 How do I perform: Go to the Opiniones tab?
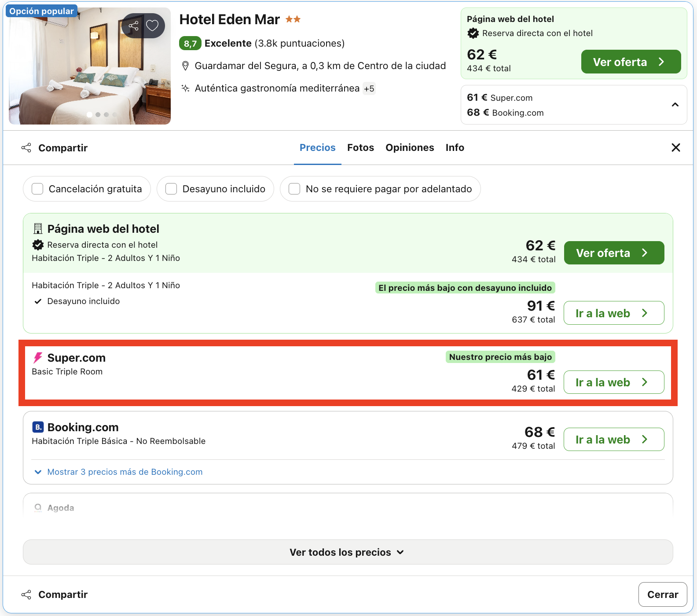click(410, 147)
